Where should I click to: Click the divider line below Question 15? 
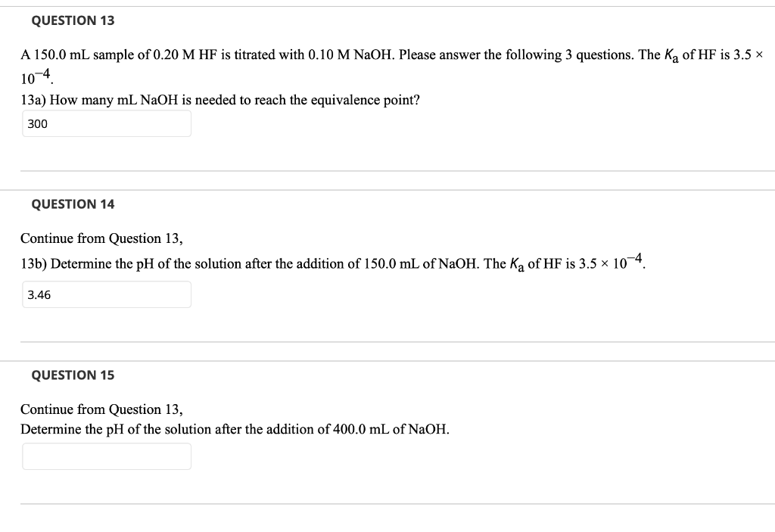click(x=387, y=504)
